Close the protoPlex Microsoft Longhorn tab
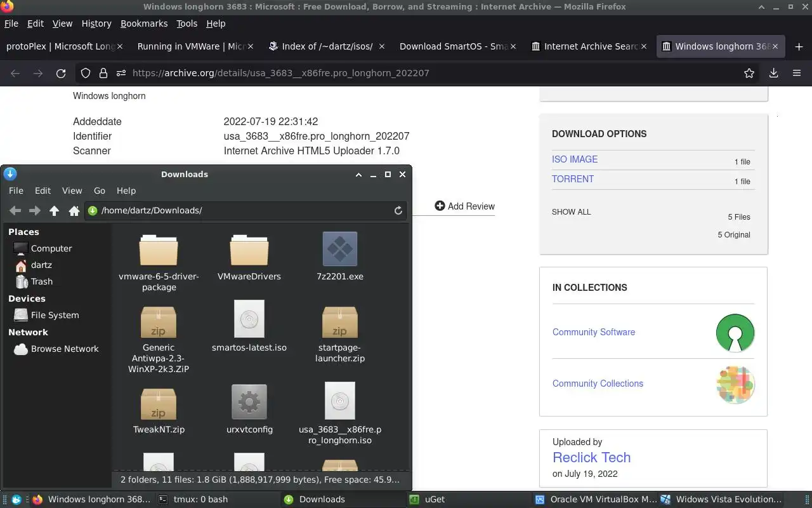The width and height of the screenshot is (812, 508). coord(120,46)
